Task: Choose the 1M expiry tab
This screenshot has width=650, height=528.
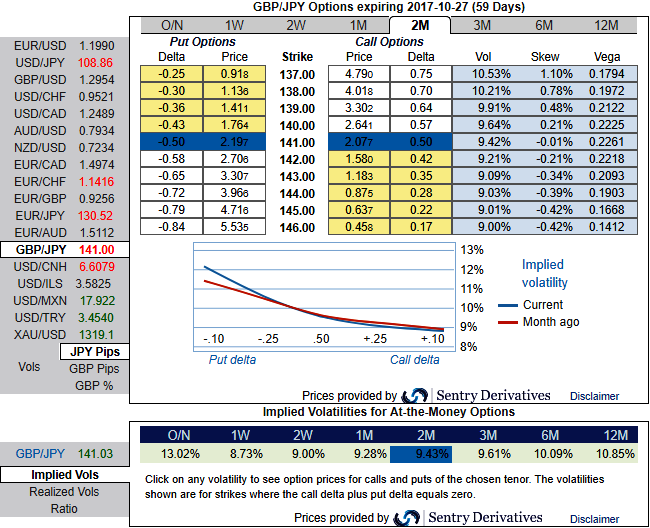Action: tap(358, 25)
